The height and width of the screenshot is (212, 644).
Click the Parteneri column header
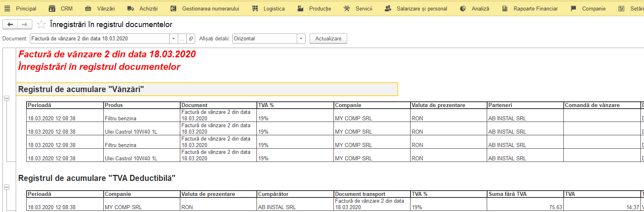(x=525, y=105)
